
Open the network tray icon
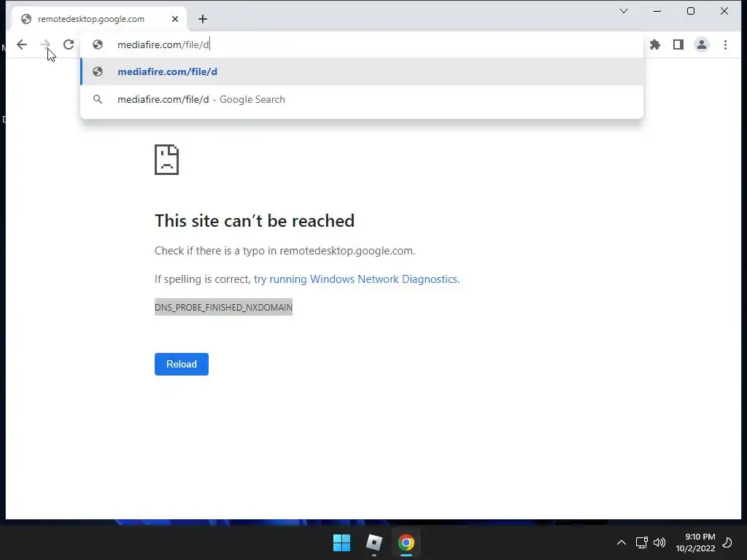[642, 542]
